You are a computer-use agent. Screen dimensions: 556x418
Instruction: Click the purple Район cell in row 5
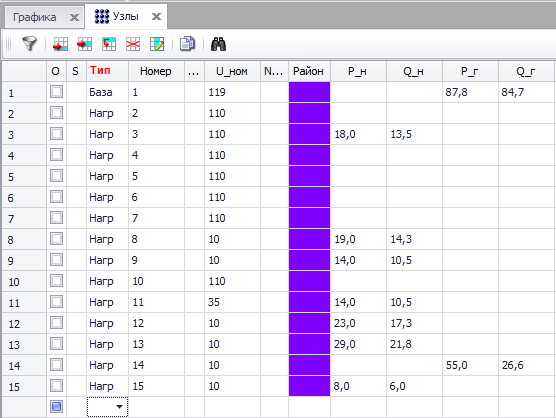click(309, 176)
